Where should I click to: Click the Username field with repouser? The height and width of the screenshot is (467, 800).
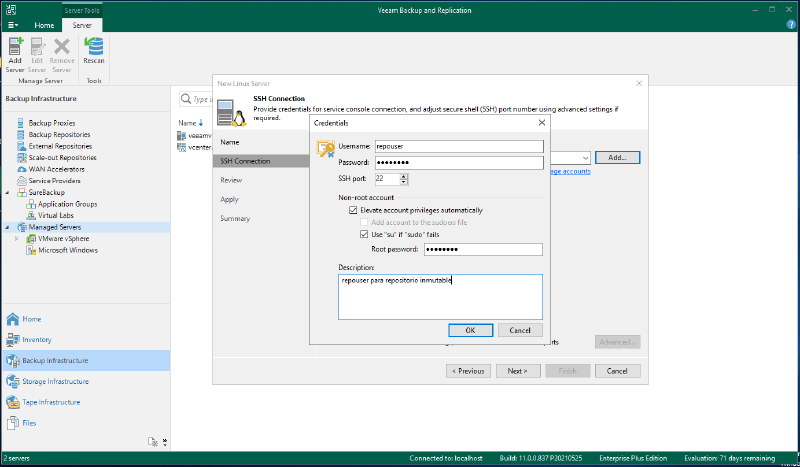pyautogui.click(x=459, y=146)
